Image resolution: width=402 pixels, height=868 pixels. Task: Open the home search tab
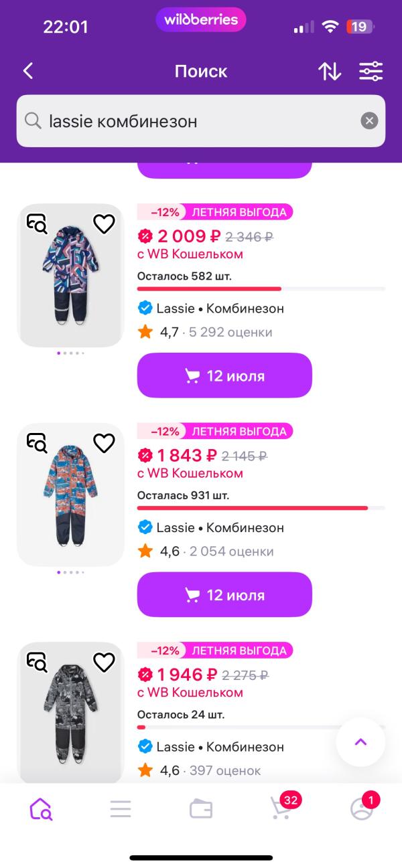[41, 809]
